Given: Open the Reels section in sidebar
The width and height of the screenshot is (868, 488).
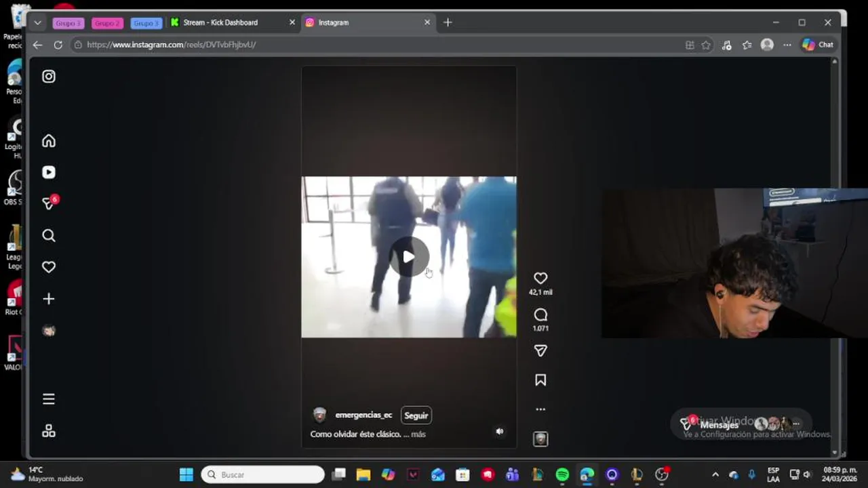Looking at the screenshot, I should [49, 172].
